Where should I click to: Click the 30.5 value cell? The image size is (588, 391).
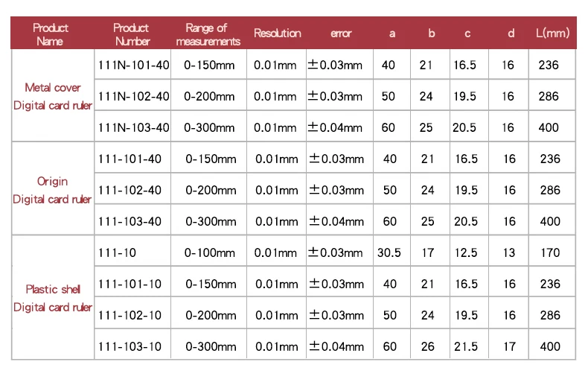point(389,253)
